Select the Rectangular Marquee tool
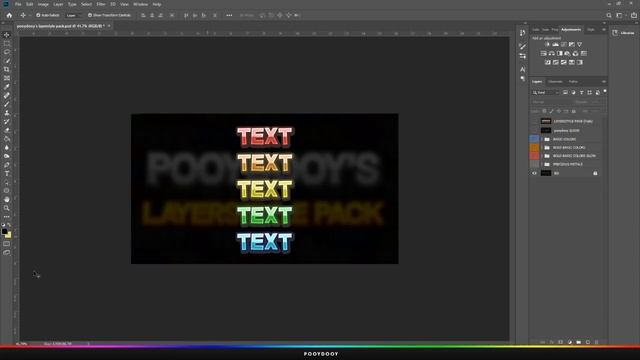This screenshot has height=360, width=640. (x=7, y=43)
